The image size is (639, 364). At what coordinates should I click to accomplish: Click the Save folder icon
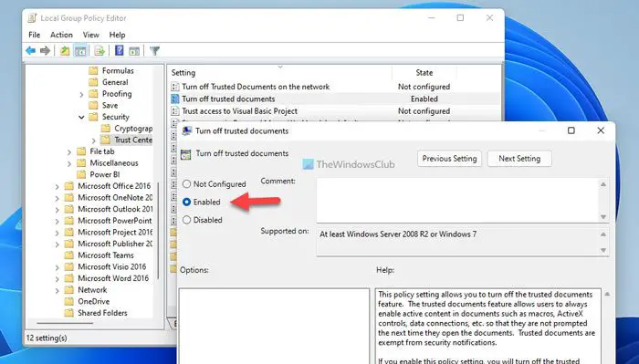point(93,105)
